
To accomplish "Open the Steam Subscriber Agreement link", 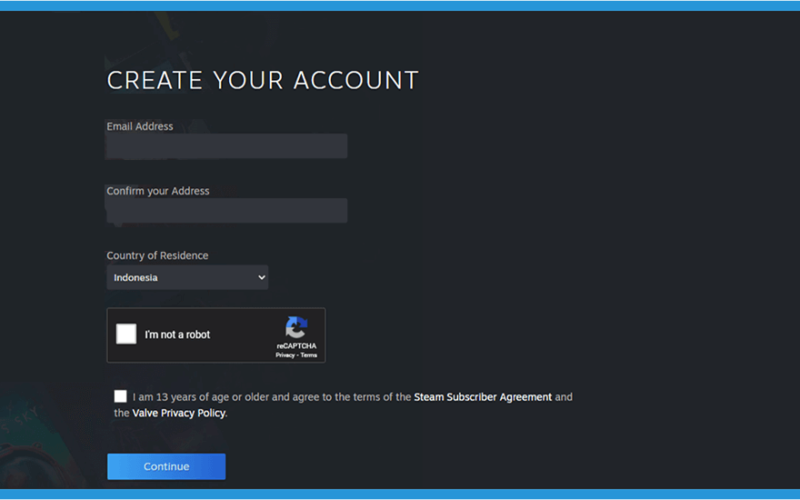I will 483,397.
